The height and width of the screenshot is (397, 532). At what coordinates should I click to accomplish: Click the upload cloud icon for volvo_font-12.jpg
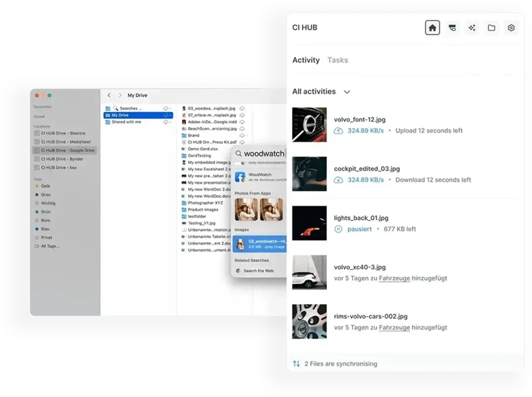[x=338, y=131]
